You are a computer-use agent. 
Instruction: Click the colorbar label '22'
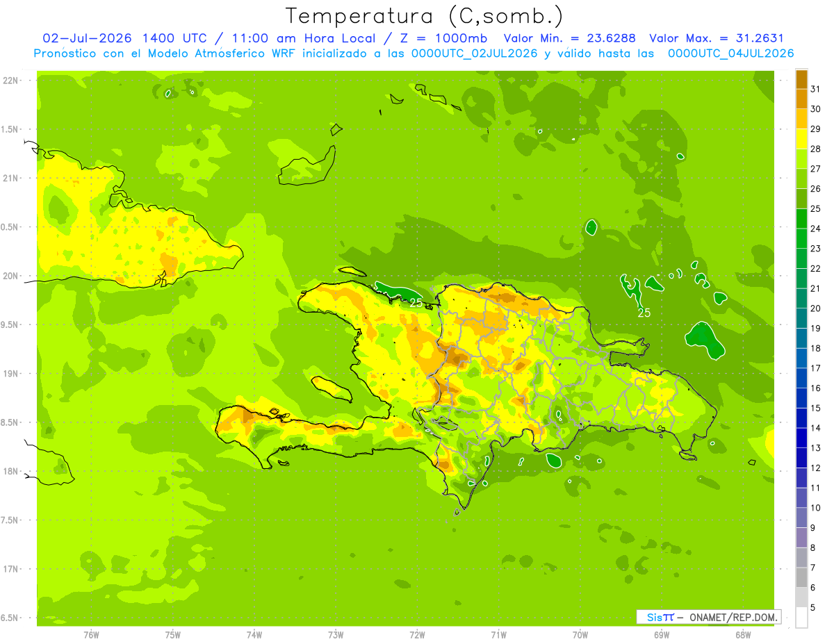[x=816, y=269]
